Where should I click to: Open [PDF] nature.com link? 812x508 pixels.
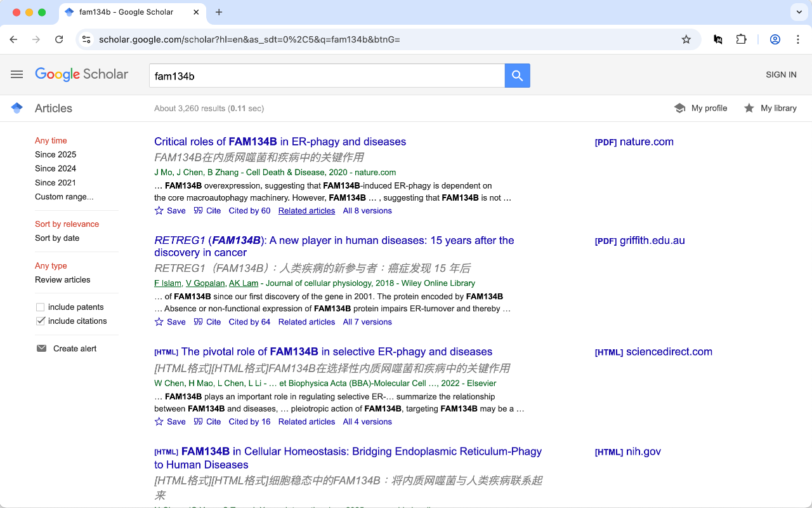click(x=634, y=142)
